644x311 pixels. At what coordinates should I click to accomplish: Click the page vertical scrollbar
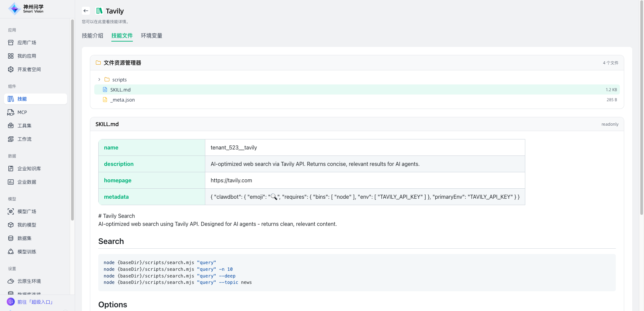642,107
